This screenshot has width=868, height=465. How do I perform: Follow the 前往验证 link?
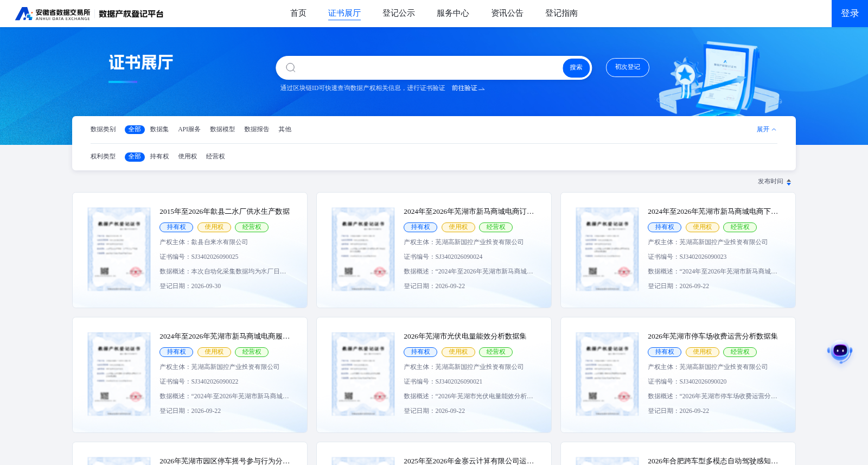[x=468, y=88]
